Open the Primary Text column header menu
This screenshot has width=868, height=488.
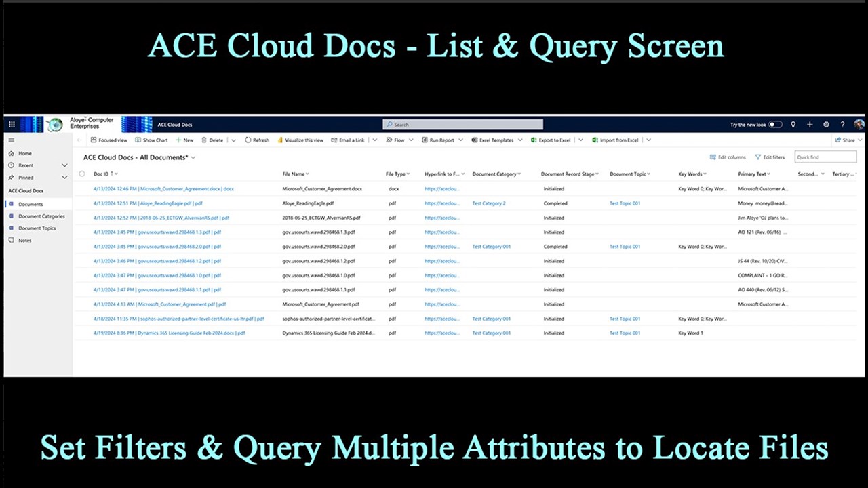[x=754, y=174]
